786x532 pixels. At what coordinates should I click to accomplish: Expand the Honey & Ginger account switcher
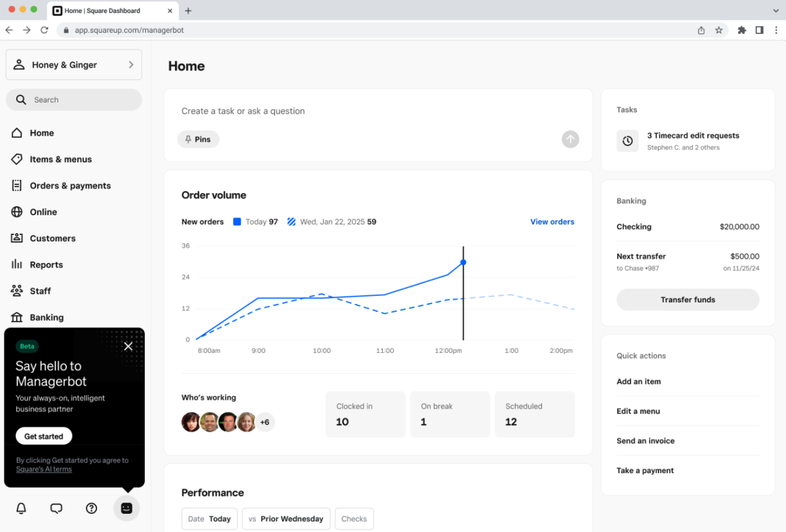pos(74,65)
